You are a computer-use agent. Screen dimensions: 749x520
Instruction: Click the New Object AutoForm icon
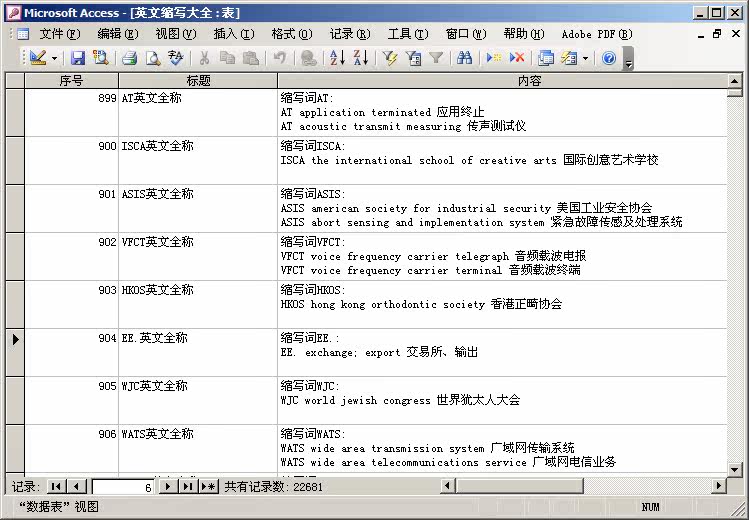[x=569, y=58]
